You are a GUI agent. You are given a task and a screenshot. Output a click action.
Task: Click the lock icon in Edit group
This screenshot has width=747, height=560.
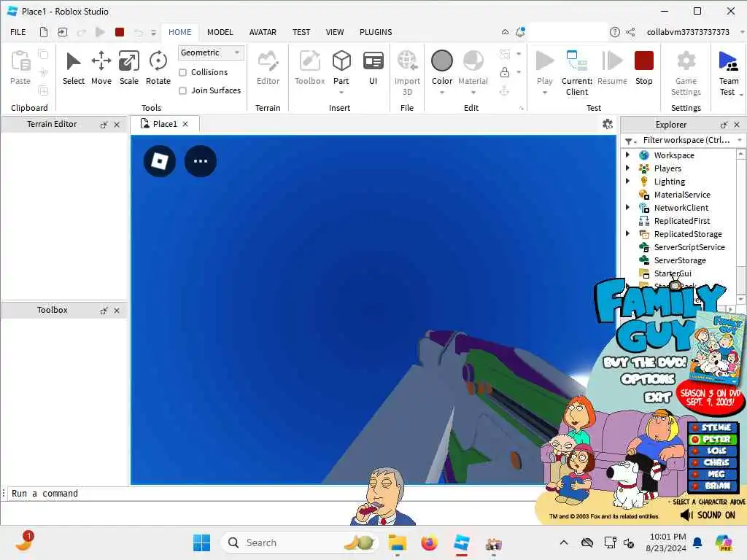(505, 72)
